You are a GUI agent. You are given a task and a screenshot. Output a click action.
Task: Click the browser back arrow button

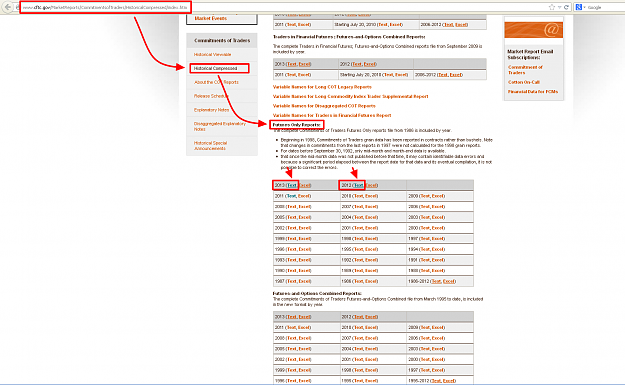[8, 7]
